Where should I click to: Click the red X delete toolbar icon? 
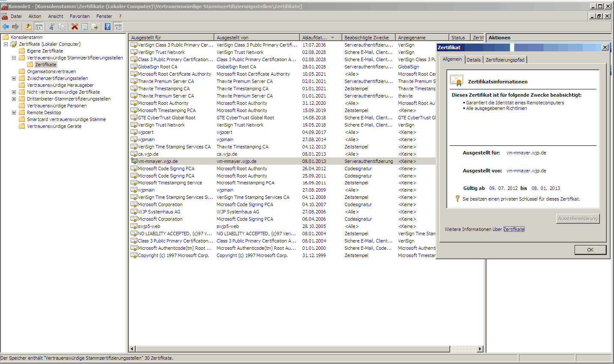[75, 27]
